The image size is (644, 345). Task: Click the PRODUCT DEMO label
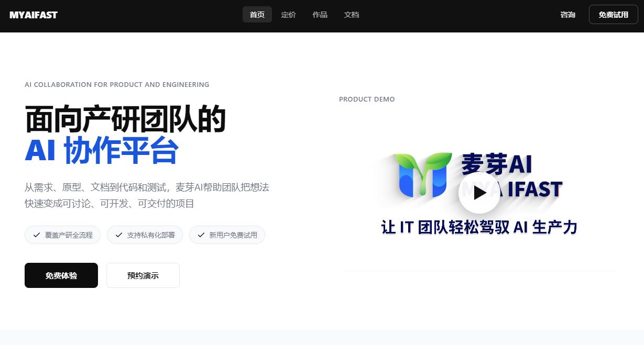coord(367,99)
